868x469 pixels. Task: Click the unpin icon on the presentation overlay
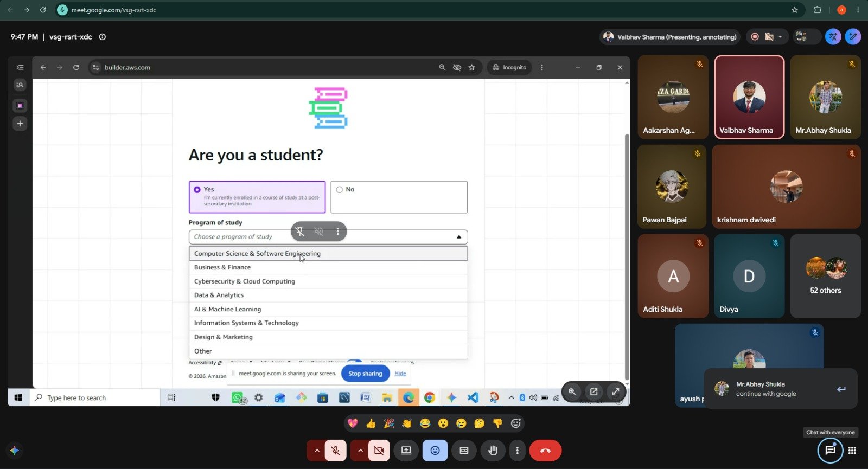300,232
